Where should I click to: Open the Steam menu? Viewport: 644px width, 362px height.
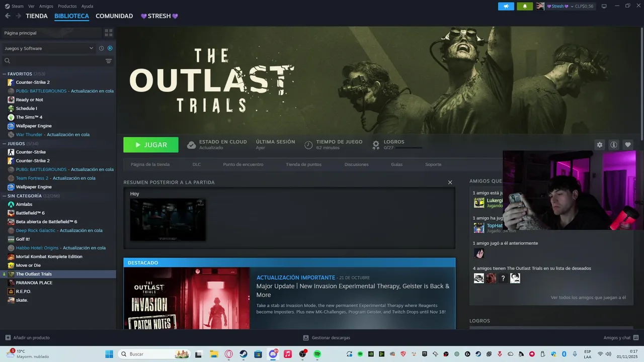pos(18,6)
